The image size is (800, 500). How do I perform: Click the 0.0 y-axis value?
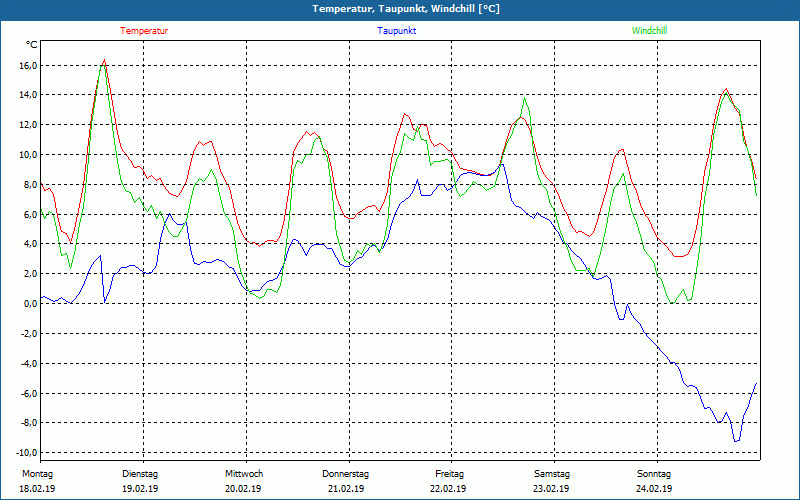[30, 304]
